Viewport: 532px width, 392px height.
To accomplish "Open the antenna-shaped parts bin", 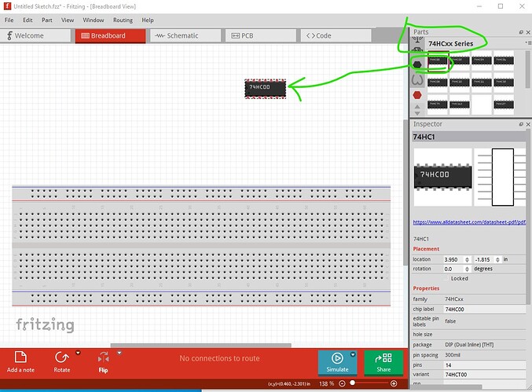I will (417, 40).
